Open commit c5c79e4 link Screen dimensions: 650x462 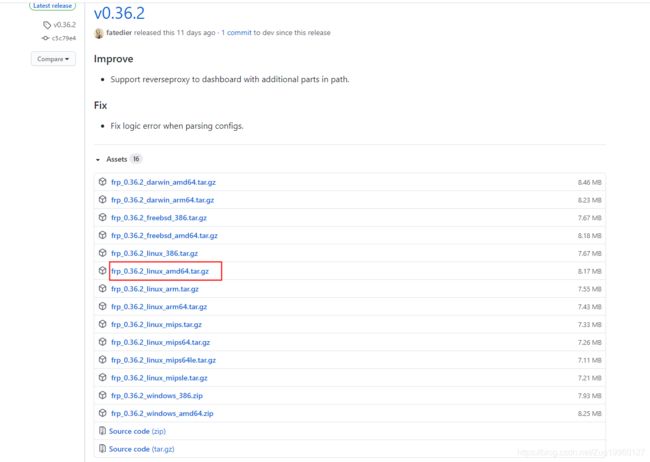(x=64, y=38)
